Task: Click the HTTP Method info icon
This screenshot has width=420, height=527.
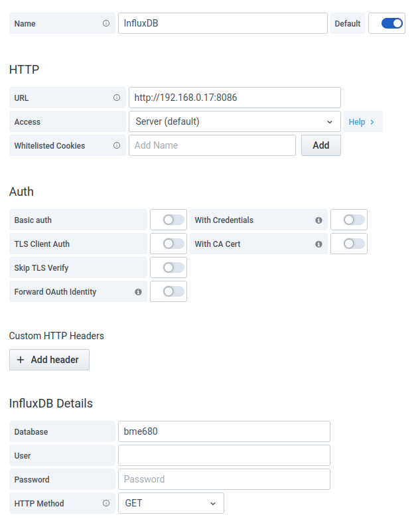Action: coord(106,503)
